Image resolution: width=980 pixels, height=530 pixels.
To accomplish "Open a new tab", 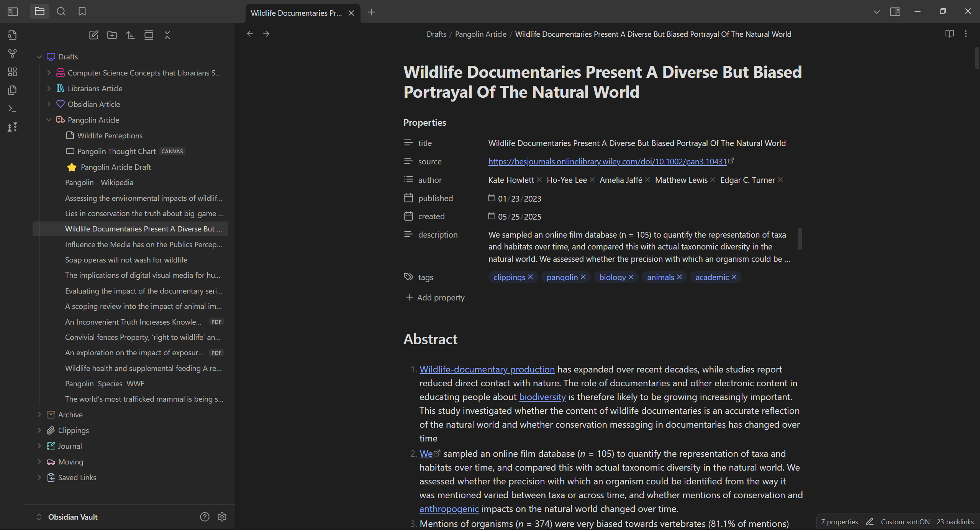I will [x=371, y=12].
